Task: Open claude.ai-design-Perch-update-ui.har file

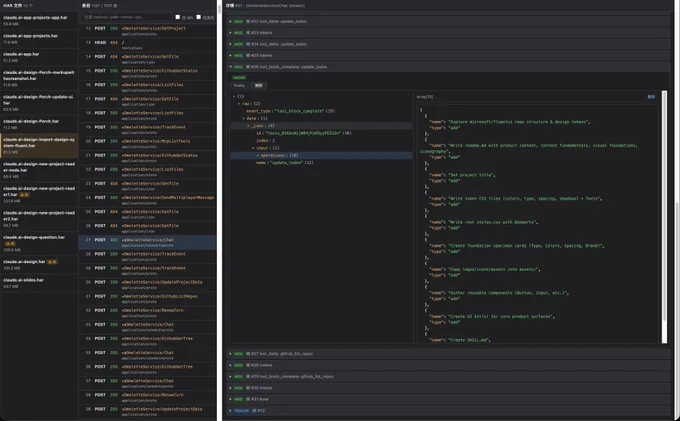Action: tap(39, 103)
